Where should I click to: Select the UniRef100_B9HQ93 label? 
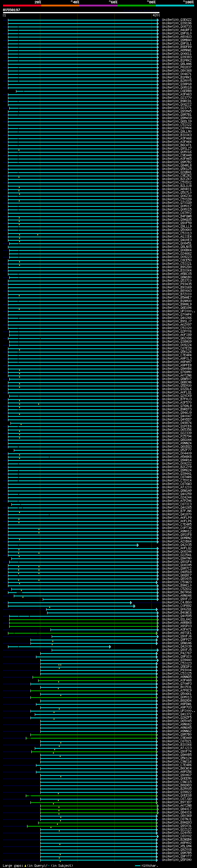click(x=176, y=822)
